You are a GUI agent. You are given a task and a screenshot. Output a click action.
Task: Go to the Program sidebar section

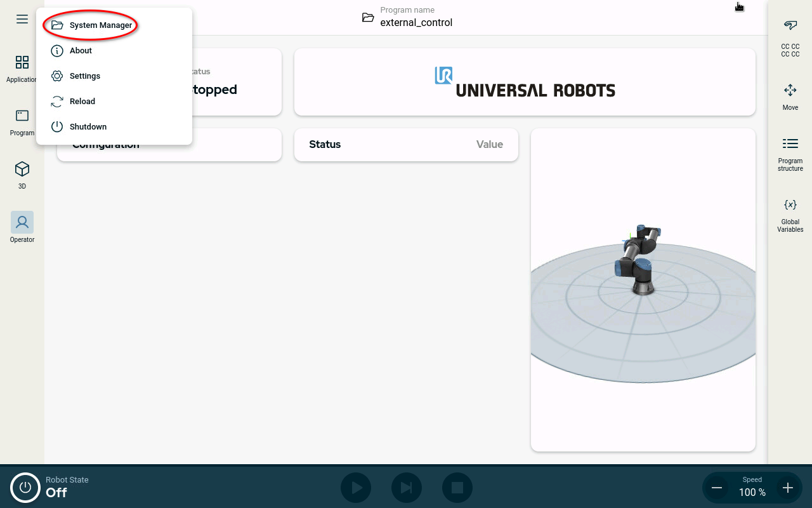tap(22, 122)
